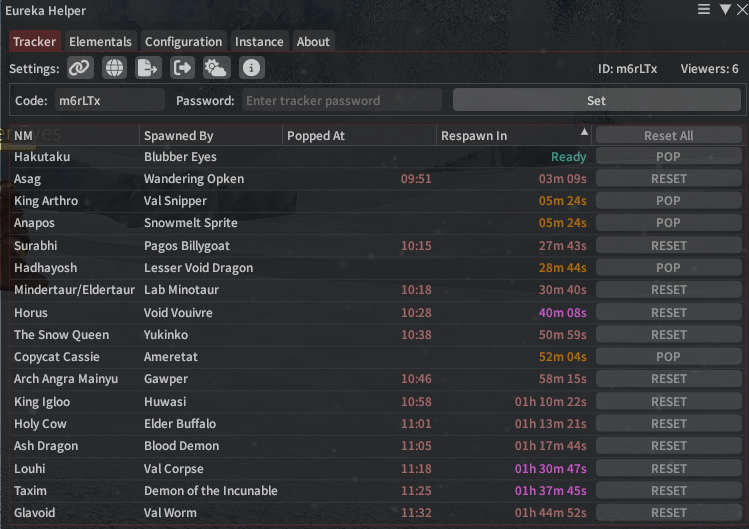Click the link icon in Settings
Image resolution: width=749 pixels, height=529 pixels.
pyautogui.click(x=80, y=68)
